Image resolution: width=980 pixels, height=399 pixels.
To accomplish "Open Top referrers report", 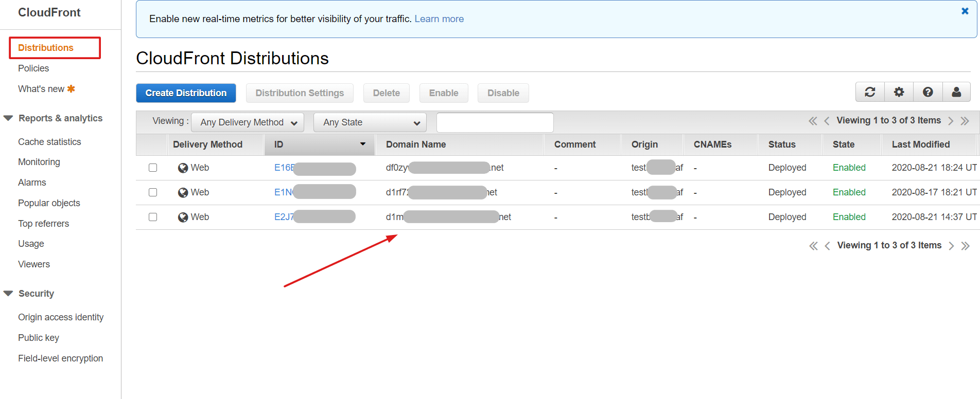I will pos(43,224).
